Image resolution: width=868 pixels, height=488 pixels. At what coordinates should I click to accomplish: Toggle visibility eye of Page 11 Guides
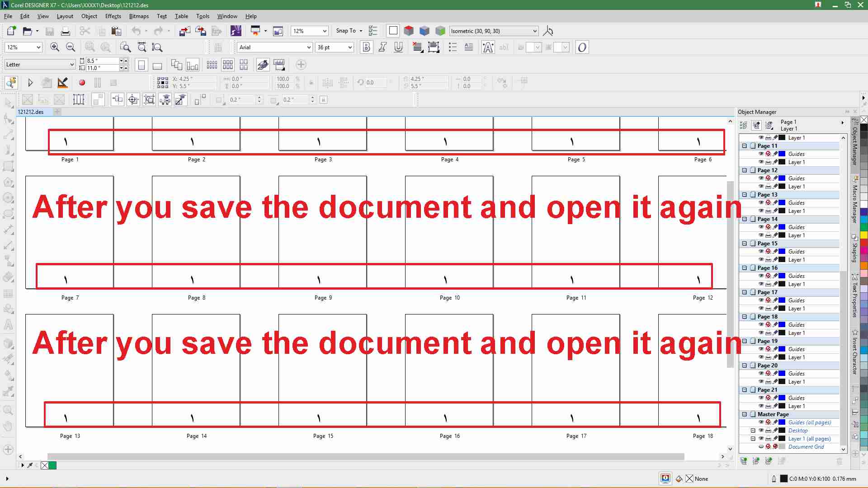[761, 154]
